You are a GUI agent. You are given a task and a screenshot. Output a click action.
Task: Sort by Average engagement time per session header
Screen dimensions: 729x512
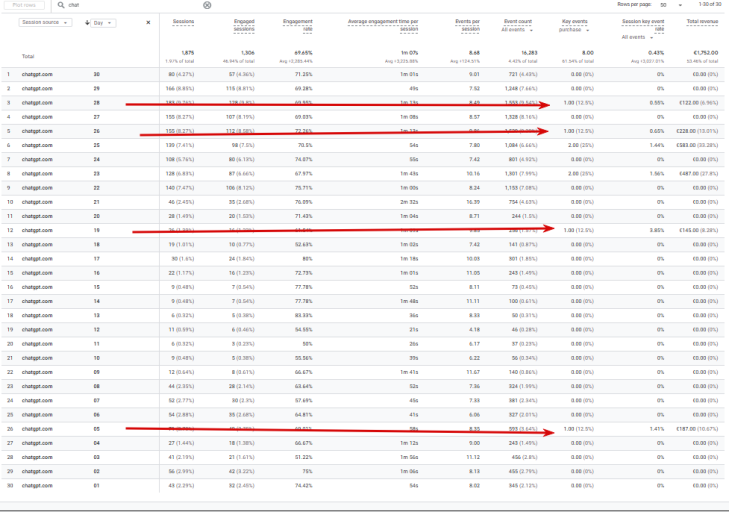[383, 25]
